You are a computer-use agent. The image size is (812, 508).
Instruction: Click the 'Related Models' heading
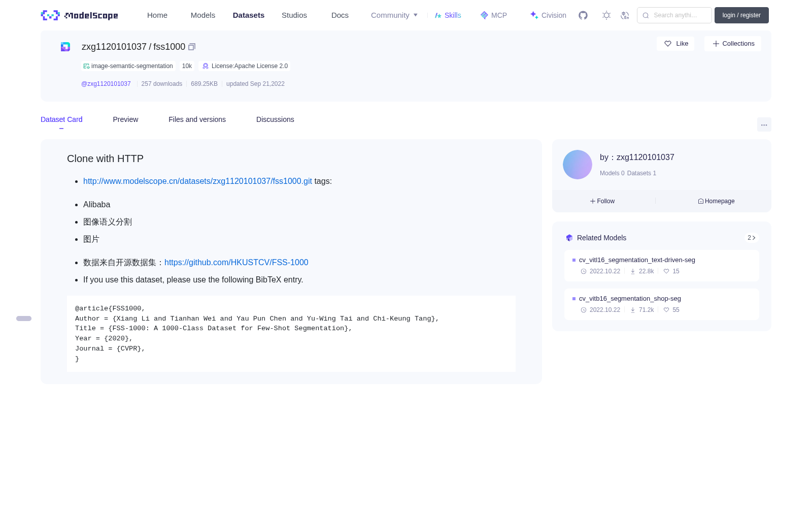(601, 238)
